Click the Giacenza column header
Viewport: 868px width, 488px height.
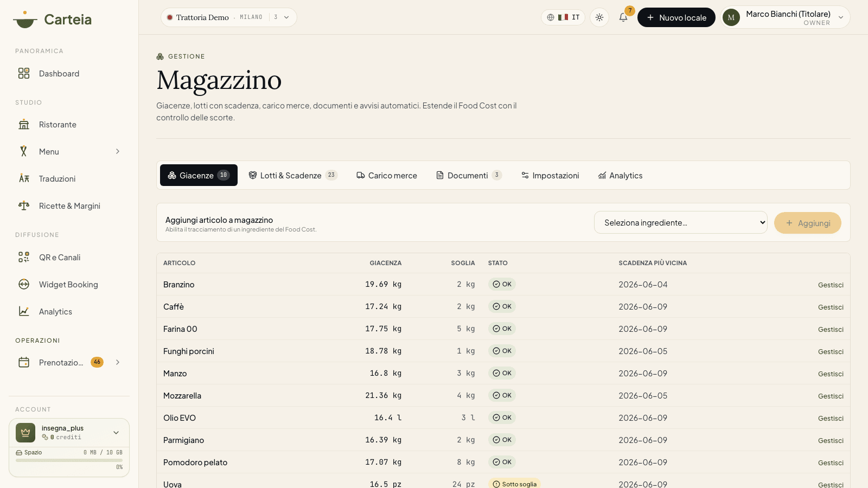tap(386, 263)
